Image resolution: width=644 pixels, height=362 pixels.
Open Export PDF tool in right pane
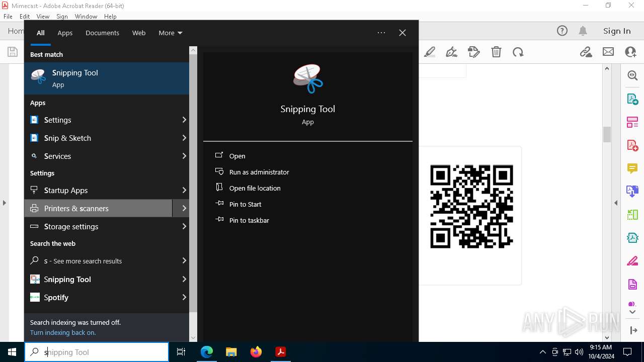point(632,99)
